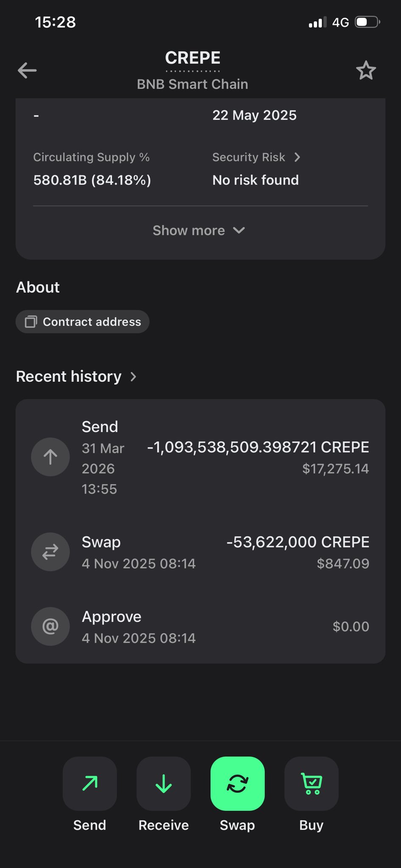
Task: Tap the copy icon beside Contract address
Action: click(31, 322)
